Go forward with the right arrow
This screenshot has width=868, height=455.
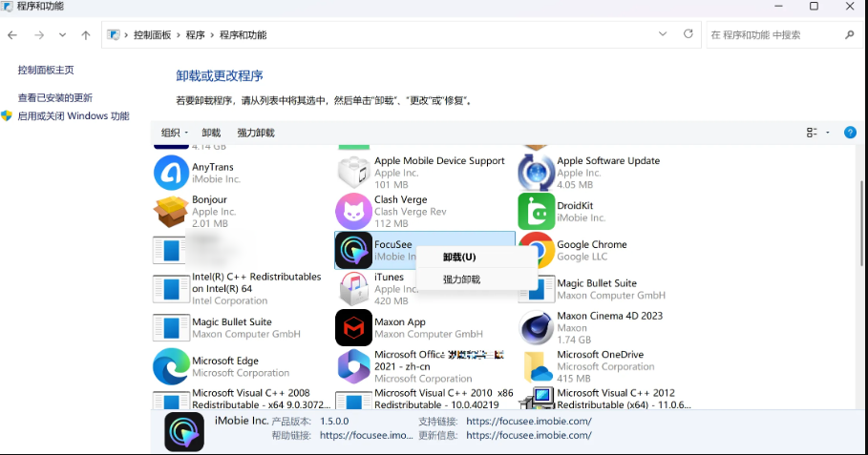tap(39, 35)
